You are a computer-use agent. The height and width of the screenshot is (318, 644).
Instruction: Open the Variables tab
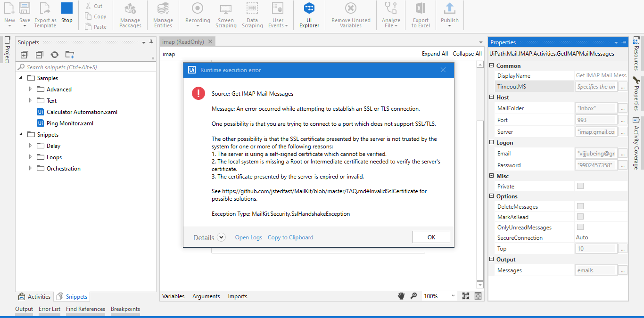pos(173,296)
